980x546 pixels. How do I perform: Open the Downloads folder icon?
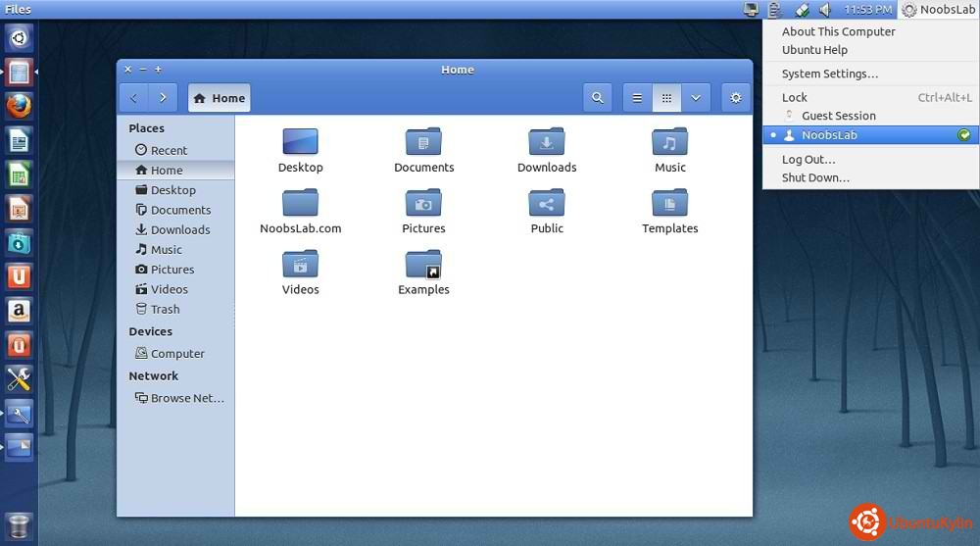pyautogui.click(x=547, y=143)
